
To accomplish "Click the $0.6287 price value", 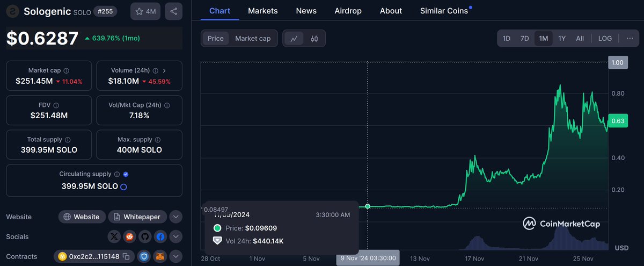I will point(42,38).
